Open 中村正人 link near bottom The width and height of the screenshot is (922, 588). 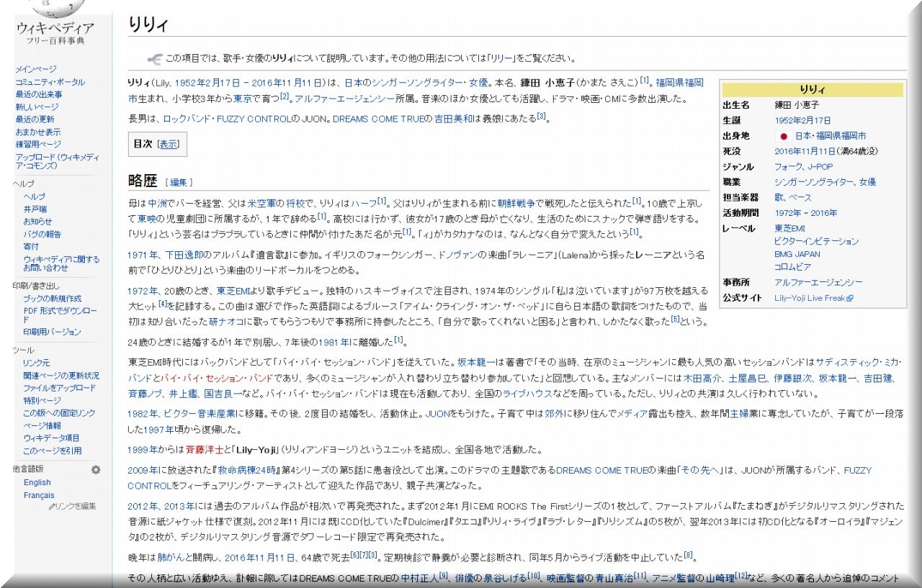pos(420,578)
